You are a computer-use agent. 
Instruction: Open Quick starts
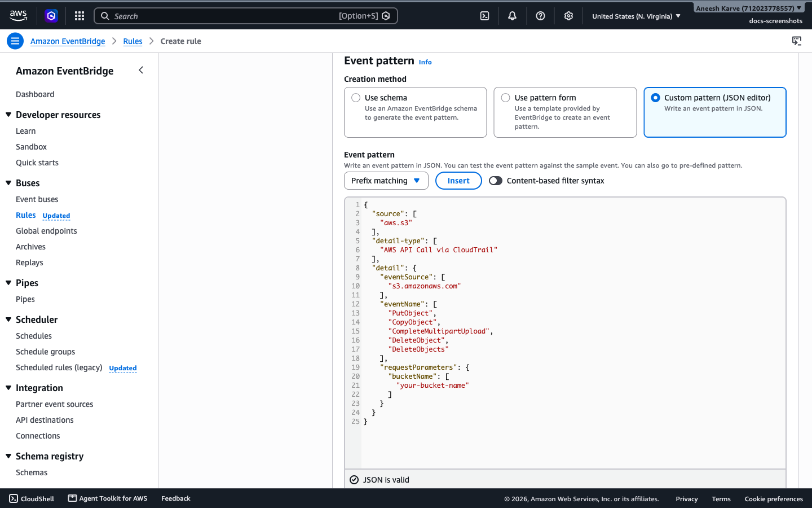pyautogui.click(x=37, y=163)
